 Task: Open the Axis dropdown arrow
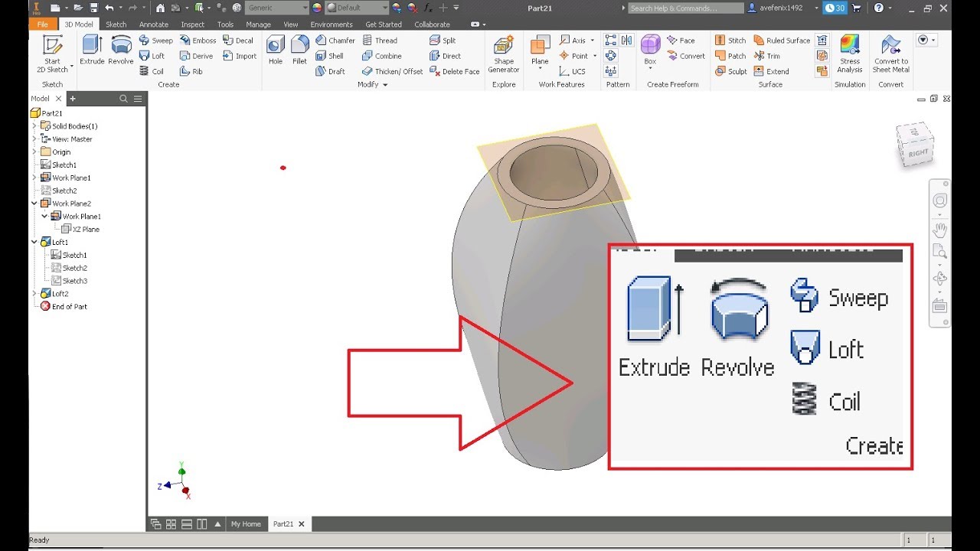click(x=592, y=41)
